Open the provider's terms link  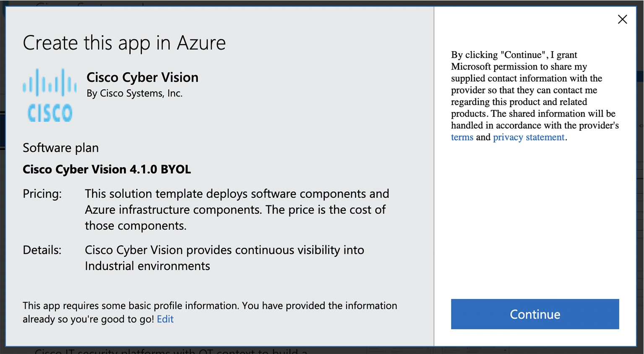point(461,137)
